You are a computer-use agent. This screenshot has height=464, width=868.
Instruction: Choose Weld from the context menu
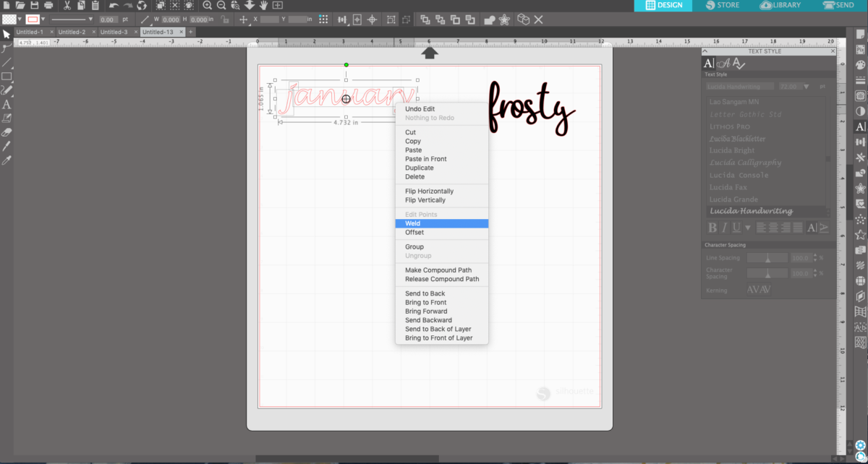pos(441,223)
